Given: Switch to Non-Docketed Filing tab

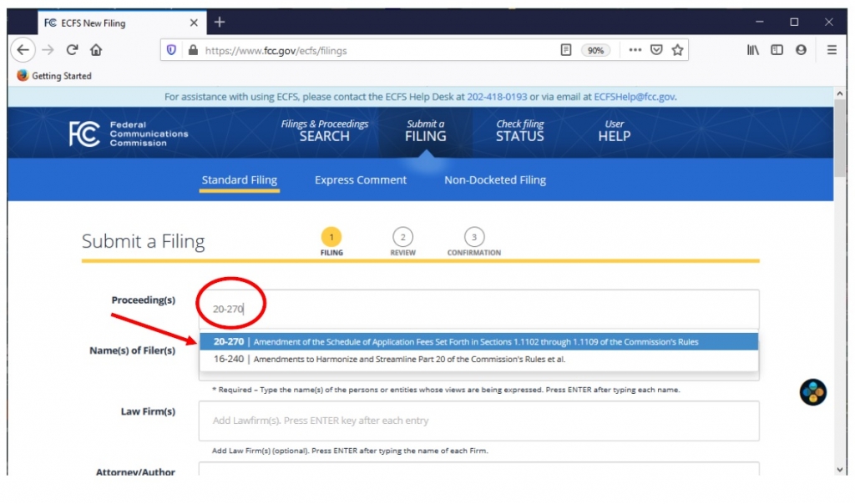Looking at the screenshot, I should (x=494, y=180).
